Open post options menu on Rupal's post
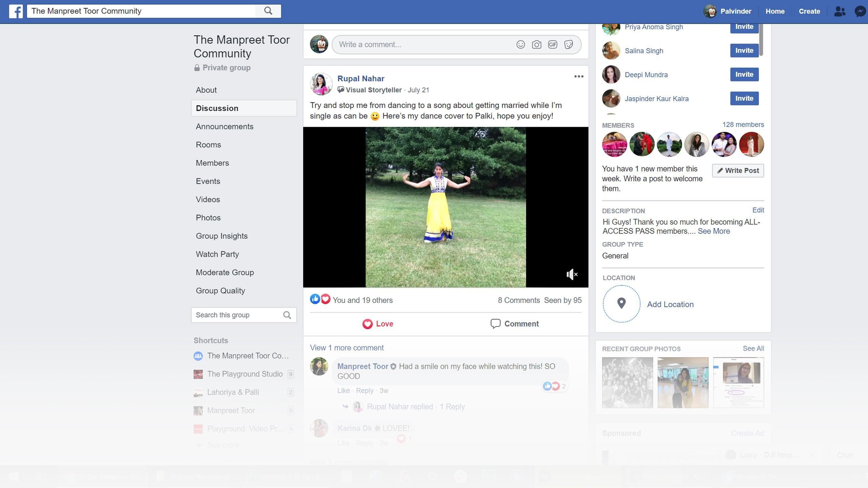This screenshot has height=488, width=868. (578, 77)
